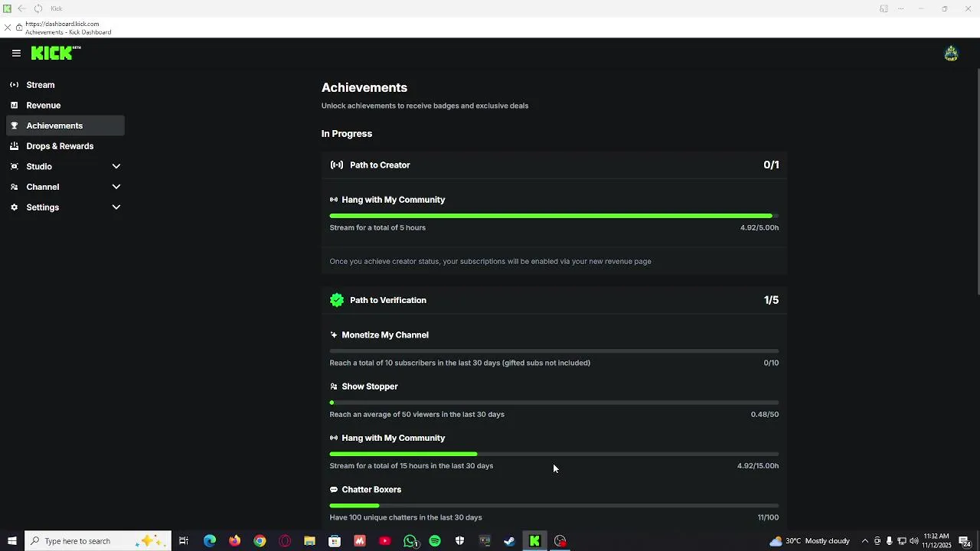
Task: Click the Chatter Boxers progress bar
Action: coord(554,505)
